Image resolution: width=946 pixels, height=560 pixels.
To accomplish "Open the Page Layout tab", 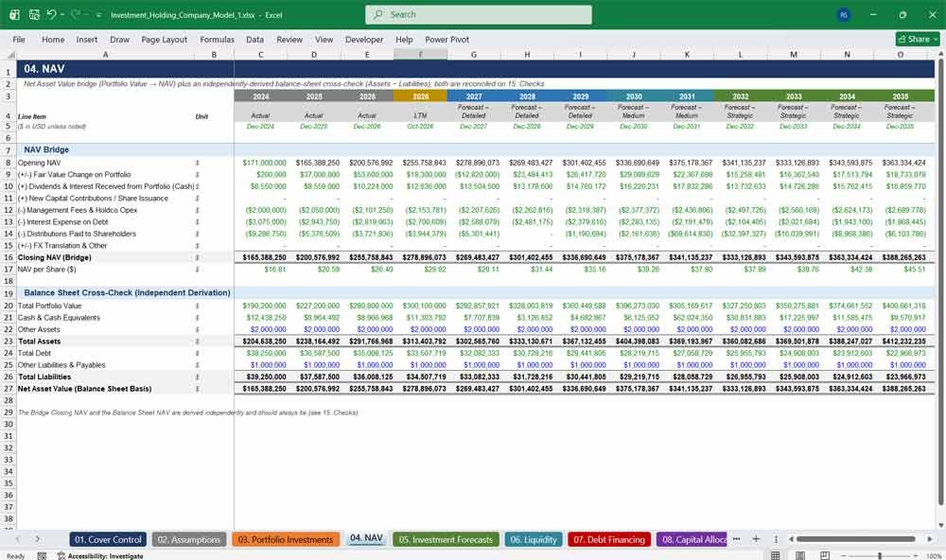I will point(164,39).
